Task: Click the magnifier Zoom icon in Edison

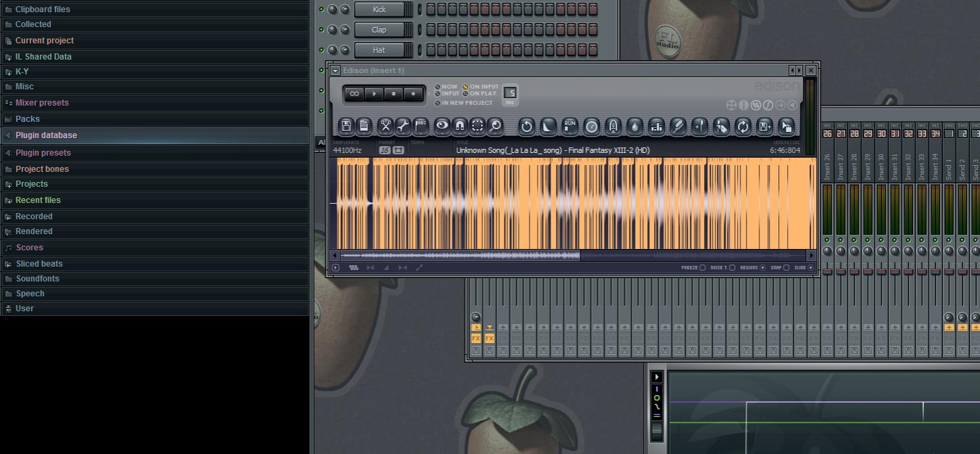Action: [x=495, y=126]
